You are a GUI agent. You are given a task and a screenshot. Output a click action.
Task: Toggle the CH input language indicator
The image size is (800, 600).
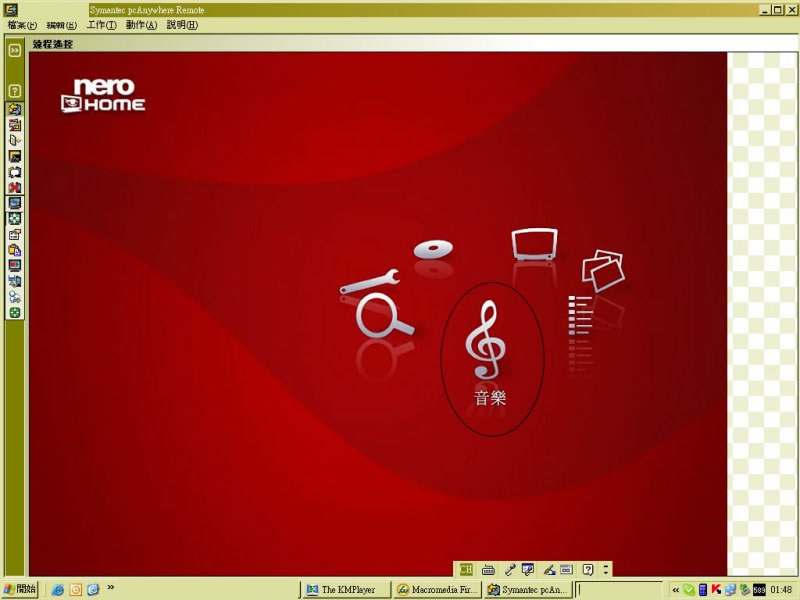pyautogui.click(x=466, y=569)
